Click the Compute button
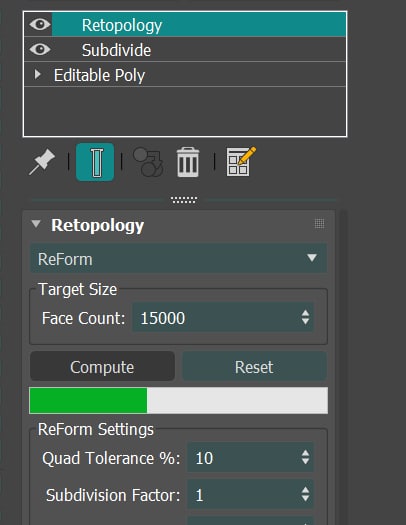The width and height of the screenshot is (406, 525). tap(102, 366)
